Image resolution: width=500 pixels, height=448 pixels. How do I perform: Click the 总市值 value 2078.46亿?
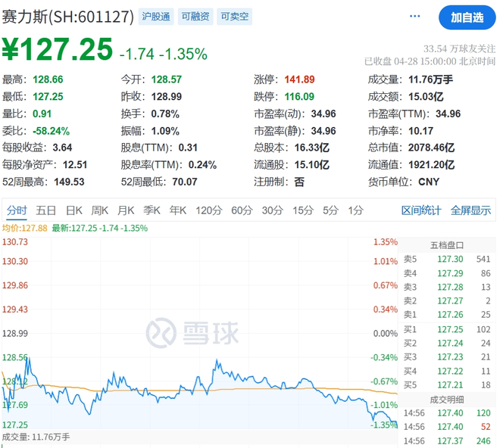431,148
